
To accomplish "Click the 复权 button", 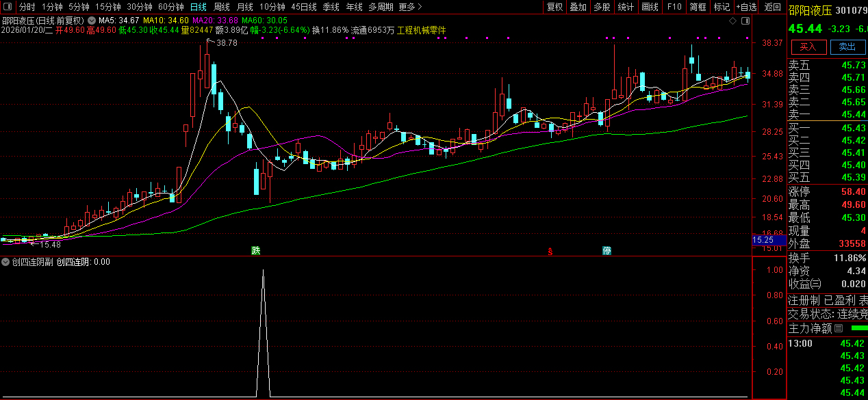I will point(555,7).
